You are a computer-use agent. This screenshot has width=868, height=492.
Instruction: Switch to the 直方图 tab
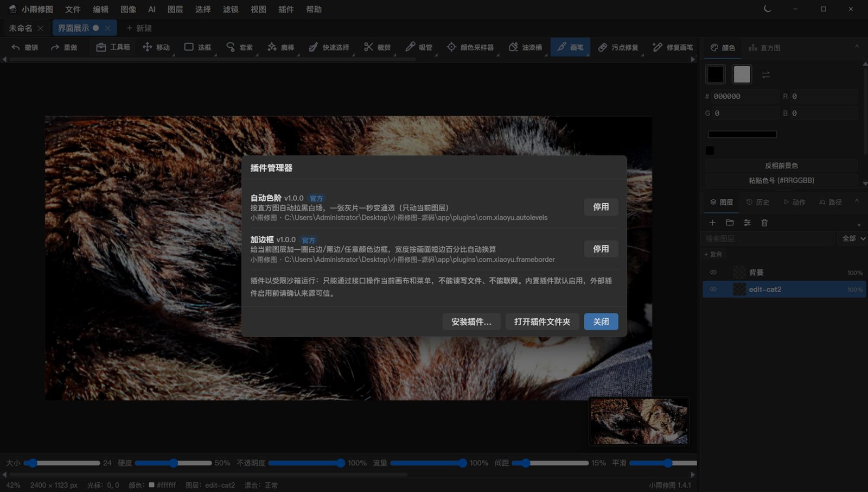(764, 48)
